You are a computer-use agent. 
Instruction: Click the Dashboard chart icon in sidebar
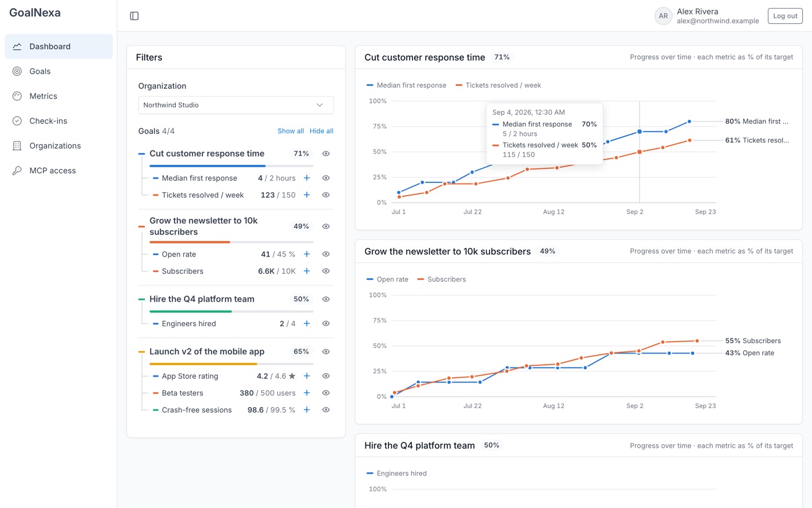(x=17, y=46)
